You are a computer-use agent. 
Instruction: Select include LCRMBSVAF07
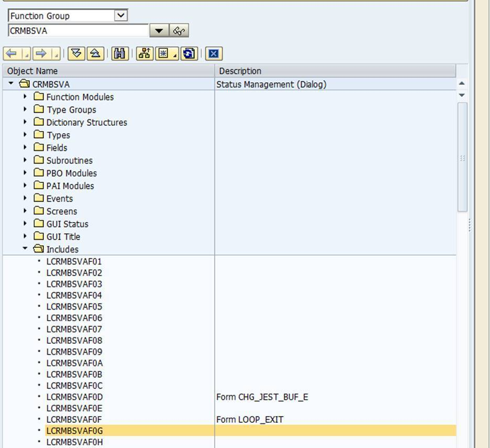pos(74,329)
